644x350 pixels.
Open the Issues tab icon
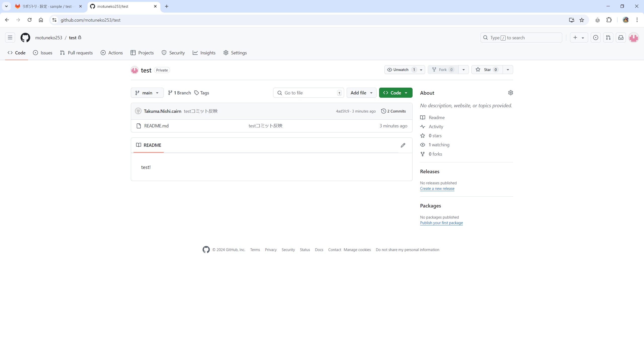35,53
